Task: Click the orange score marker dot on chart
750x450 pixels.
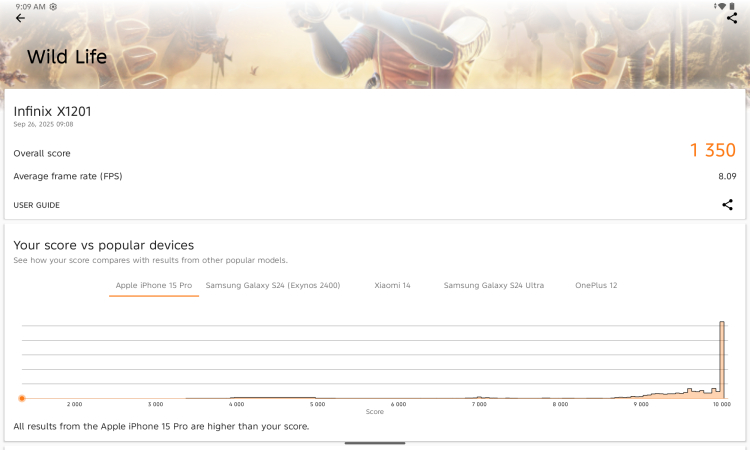Action: [x=22, y=398]
